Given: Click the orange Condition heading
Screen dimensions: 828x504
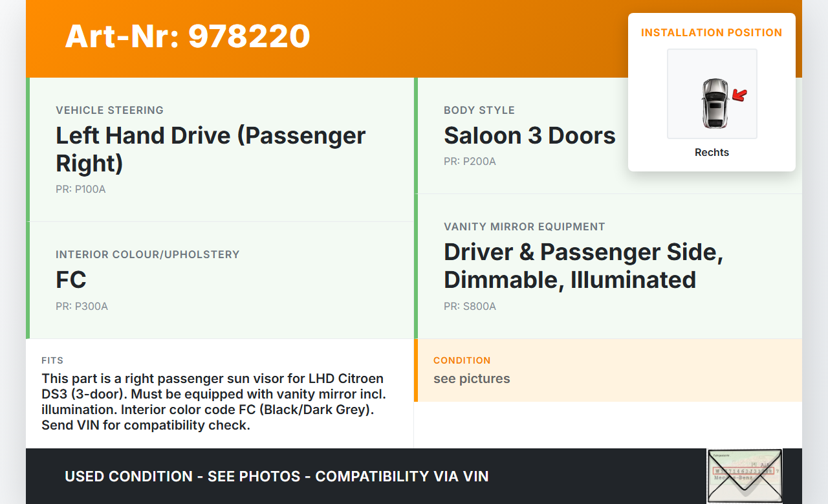Looking at the screenshot, I should 462,360.
